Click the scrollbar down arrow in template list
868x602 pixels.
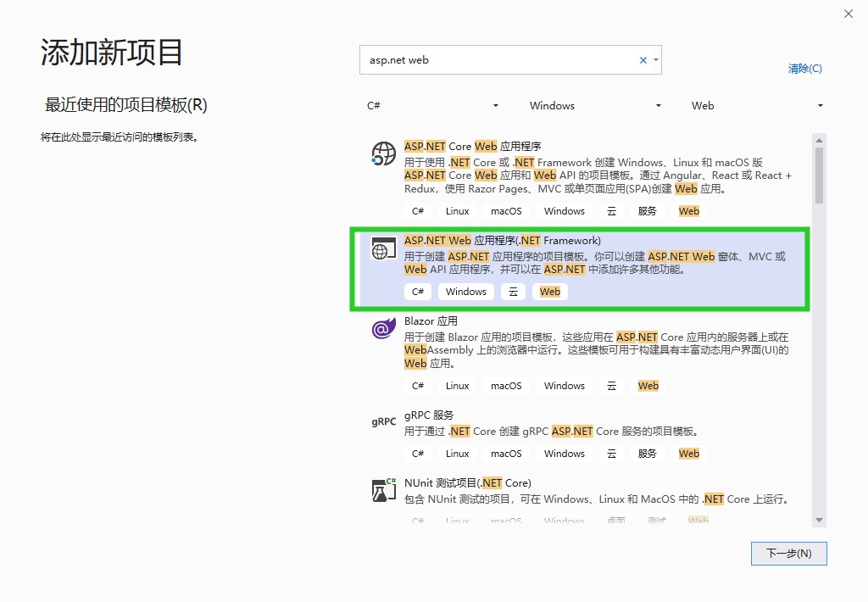[x=819, y=520]
